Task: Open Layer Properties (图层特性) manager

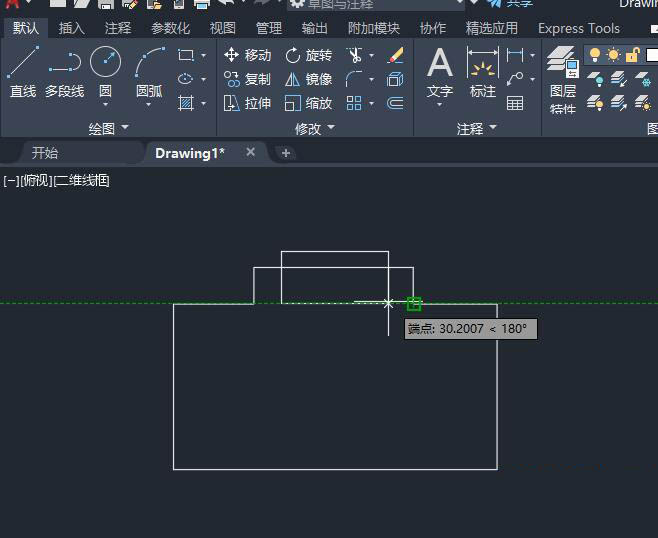Action: click(563, 80)
